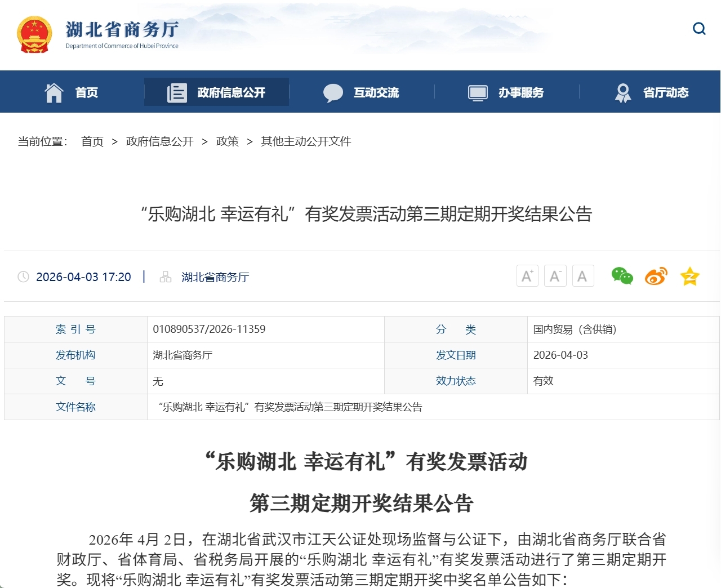Viewport: 721px width, 588px height.
Task: Increase font size with A+ button
Action: (x=527, y=276)
